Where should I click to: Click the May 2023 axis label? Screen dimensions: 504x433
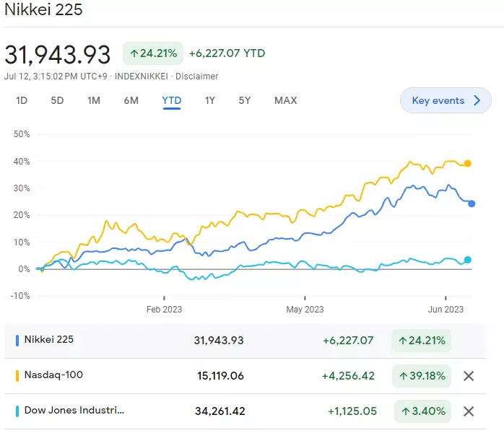pos(305,310)
